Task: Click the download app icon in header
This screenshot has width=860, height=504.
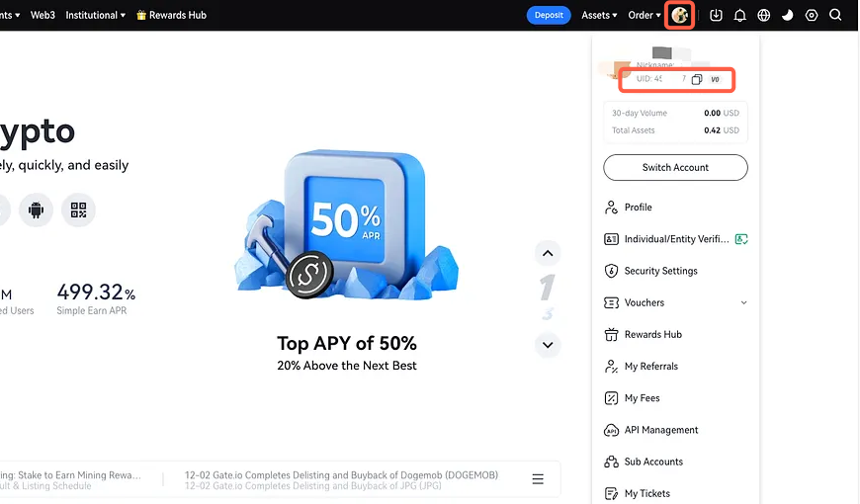Action: [716, 16]
